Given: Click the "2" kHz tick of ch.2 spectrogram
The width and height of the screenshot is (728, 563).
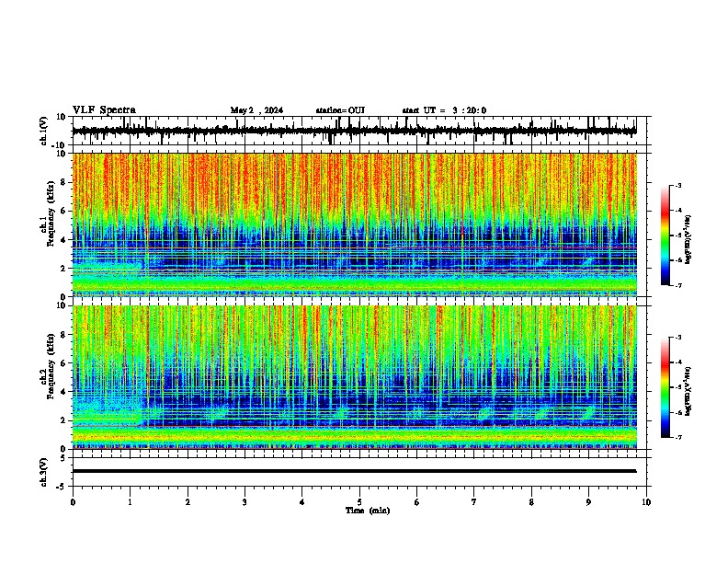Looking at the screenshot, I should point(63,420).
